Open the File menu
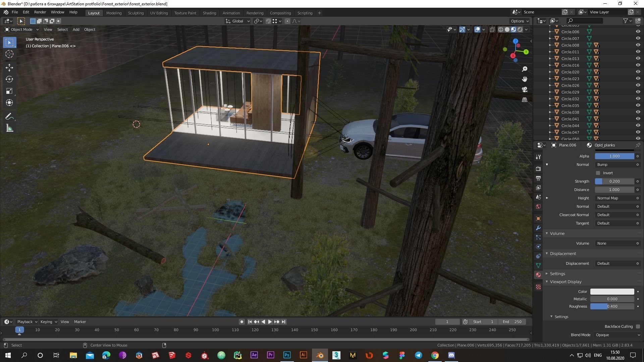Screen dimensions: 644x362 15,12
